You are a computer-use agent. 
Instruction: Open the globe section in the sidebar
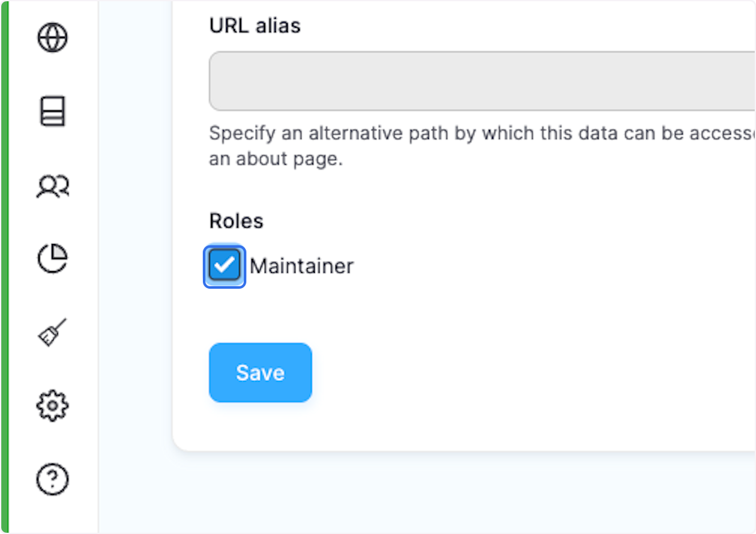point(52,37)
